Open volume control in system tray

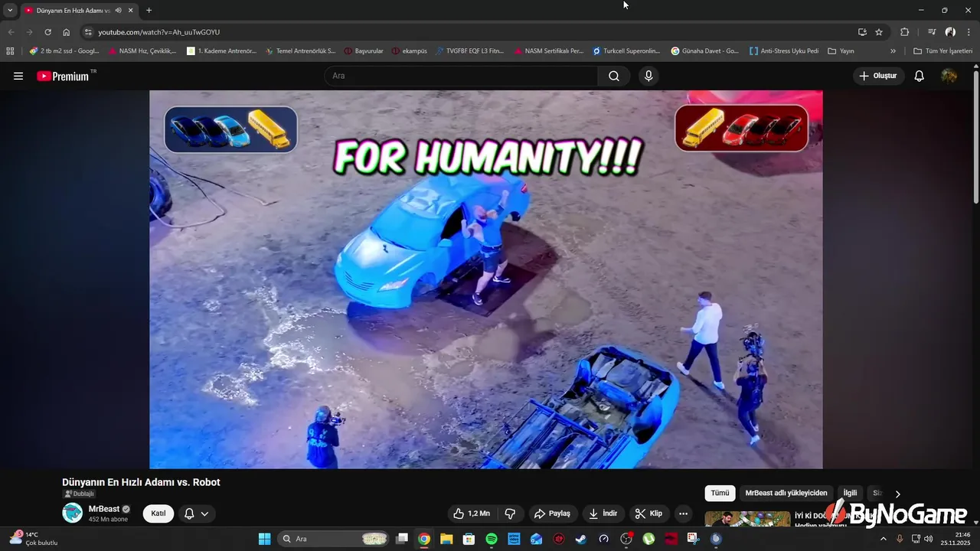pyautogui.click(x=928, y=539)
